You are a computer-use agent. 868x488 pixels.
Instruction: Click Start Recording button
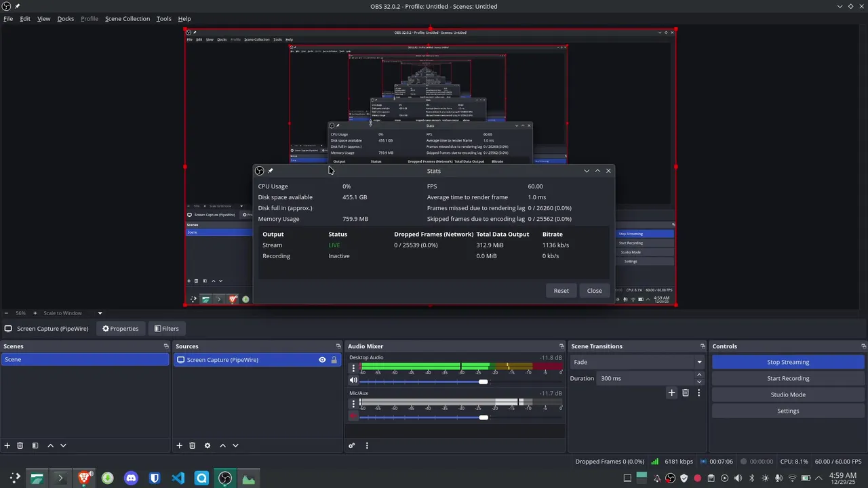[x=788, y=378]
